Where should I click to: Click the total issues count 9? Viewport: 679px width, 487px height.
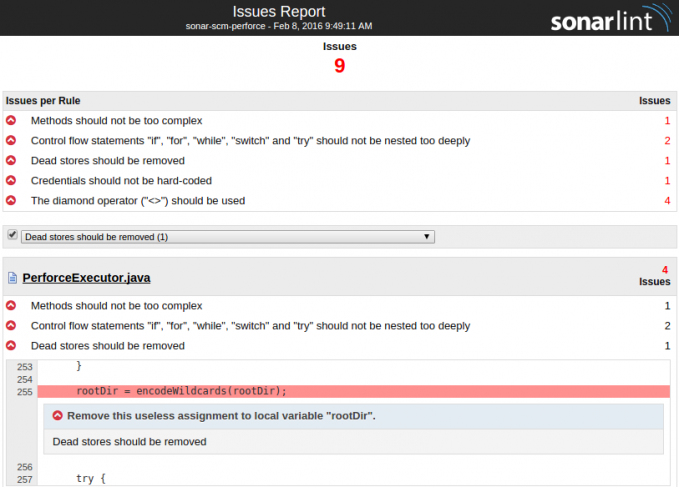340,66
